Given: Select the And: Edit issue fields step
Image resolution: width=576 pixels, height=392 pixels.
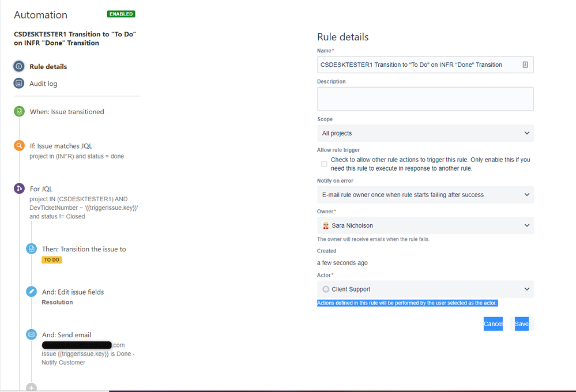Looking at the screenshot, I should [x=73, y=292].
